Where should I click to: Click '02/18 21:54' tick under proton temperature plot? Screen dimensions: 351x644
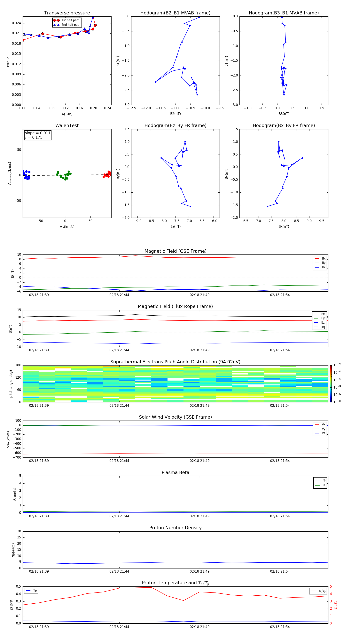pos(280,627)
